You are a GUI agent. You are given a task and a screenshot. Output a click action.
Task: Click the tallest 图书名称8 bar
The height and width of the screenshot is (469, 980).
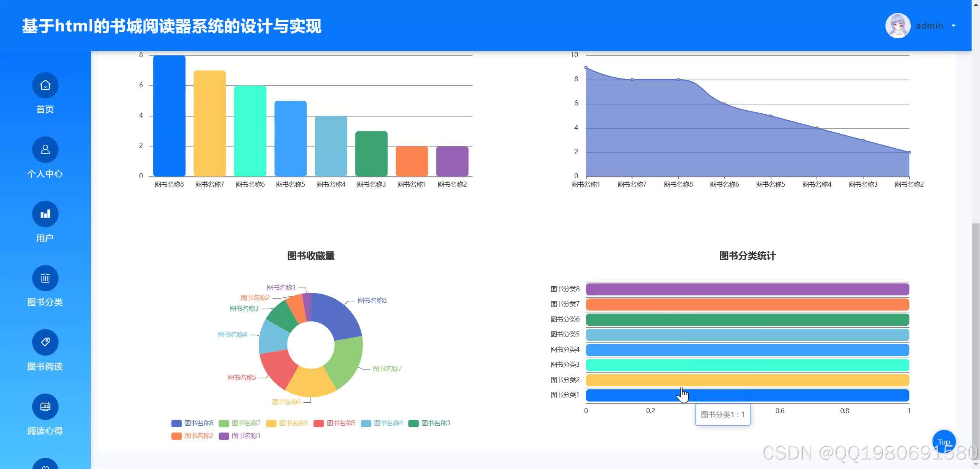coord(169,115)
